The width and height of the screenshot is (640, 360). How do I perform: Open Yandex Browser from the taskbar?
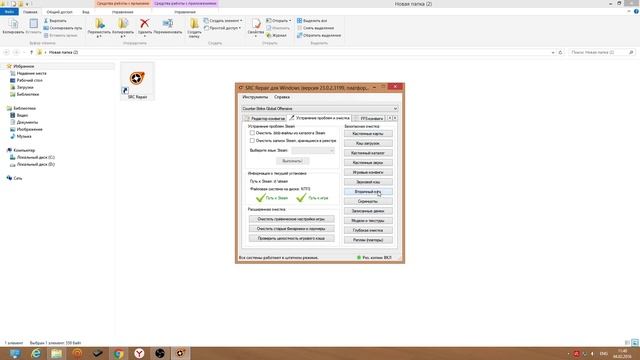click(x=139, y=353)
